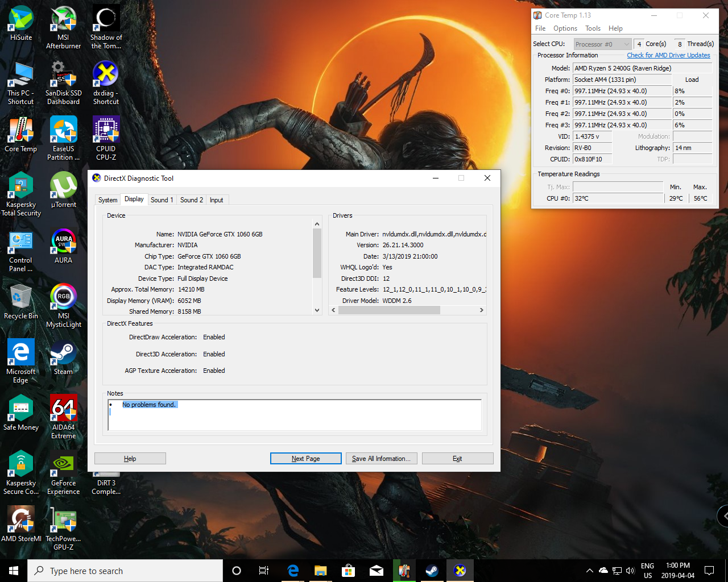
Task: Click in the Notes text box
Action: 295,415
